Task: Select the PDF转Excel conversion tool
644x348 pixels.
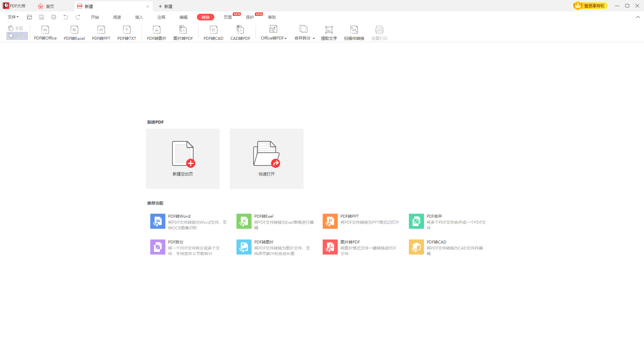Action: pos(74,33)
